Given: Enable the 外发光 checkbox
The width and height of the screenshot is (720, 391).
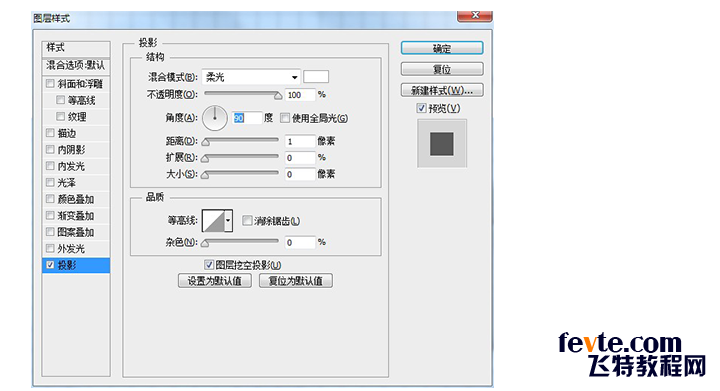Looking at the screenshot, I should (x=50, y=248).
